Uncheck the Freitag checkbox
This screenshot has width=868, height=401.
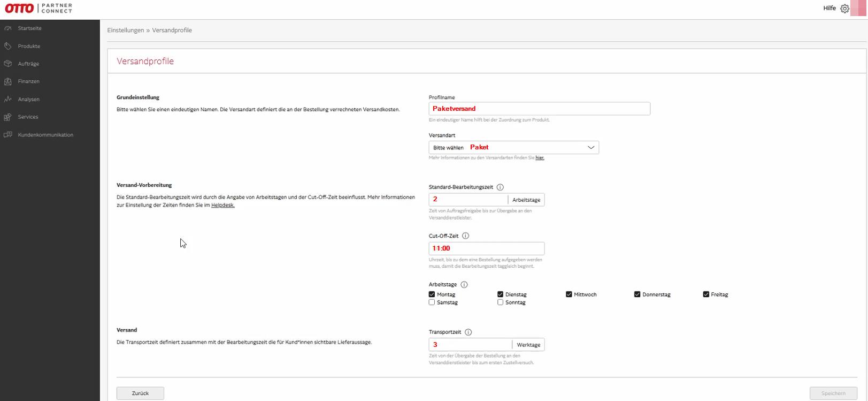click(706, 294)
